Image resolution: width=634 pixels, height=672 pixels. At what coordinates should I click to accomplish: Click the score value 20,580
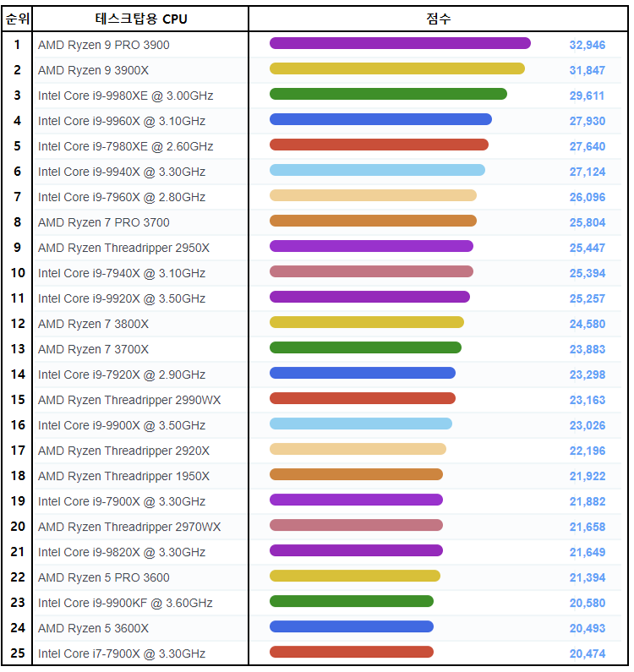point(588,603)
